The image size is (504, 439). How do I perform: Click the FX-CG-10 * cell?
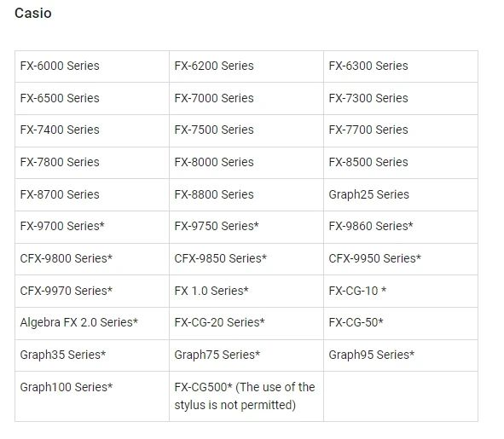401,291
